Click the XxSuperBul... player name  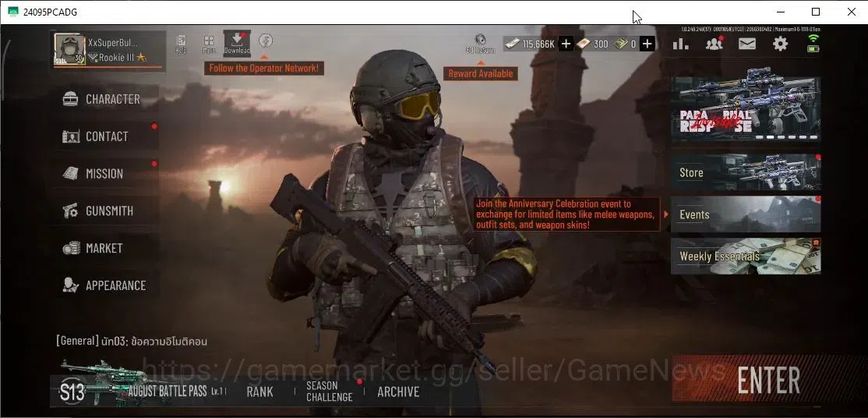(x=113, y=43)
